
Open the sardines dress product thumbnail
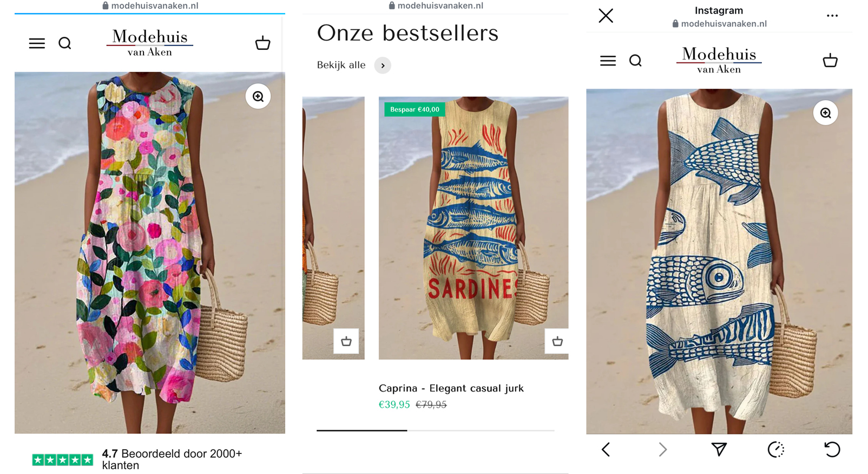tap(474, 228)
